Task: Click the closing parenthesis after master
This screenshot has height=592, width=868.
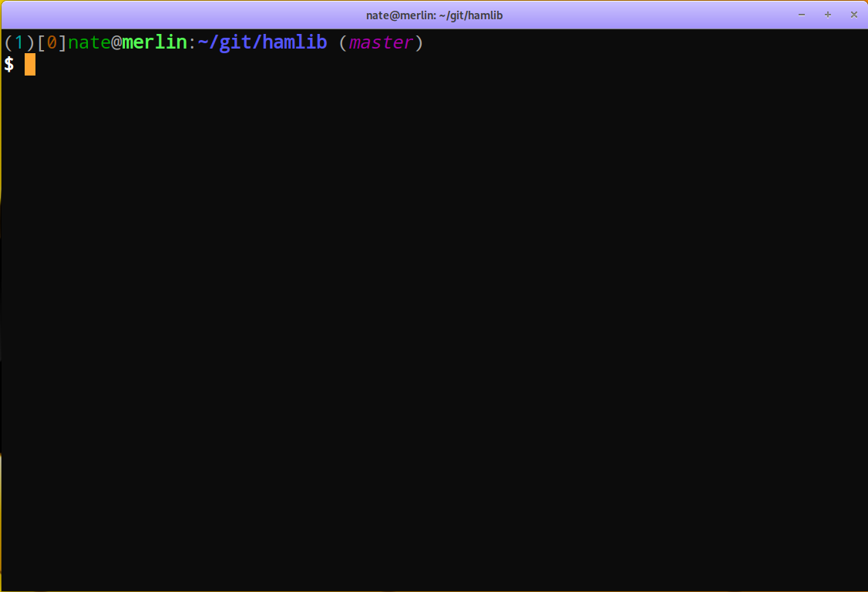Action: pos(419,43)
